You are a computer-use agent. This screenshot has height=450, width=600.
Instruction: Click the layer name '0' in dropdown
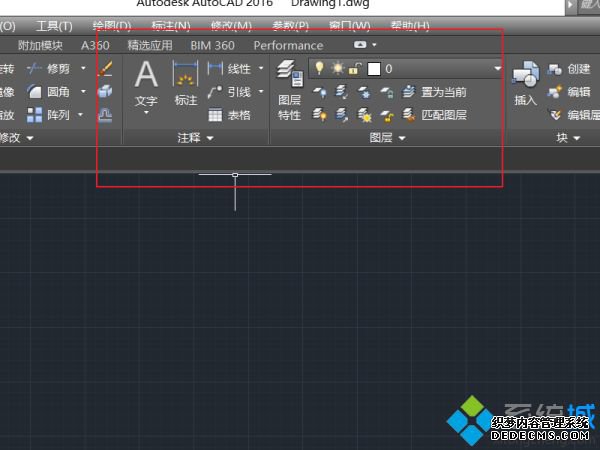(x=389, y=69)
